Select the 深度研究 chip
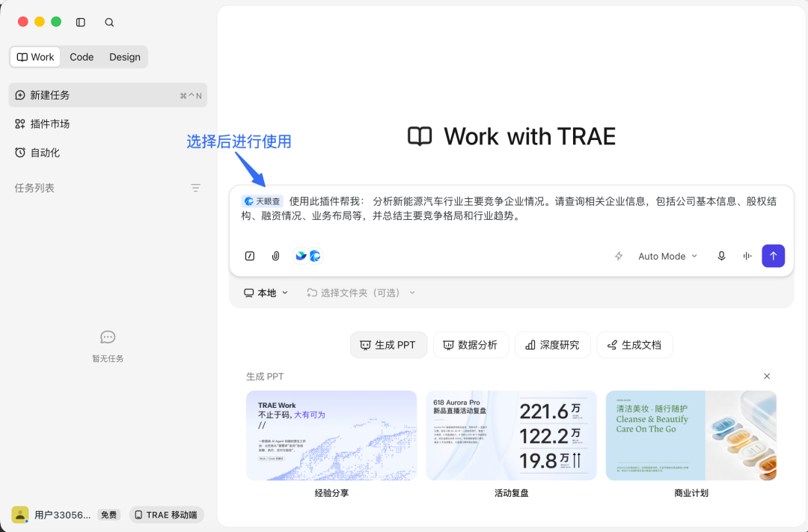This screenshot has height=532, width=808. point(552,345)
